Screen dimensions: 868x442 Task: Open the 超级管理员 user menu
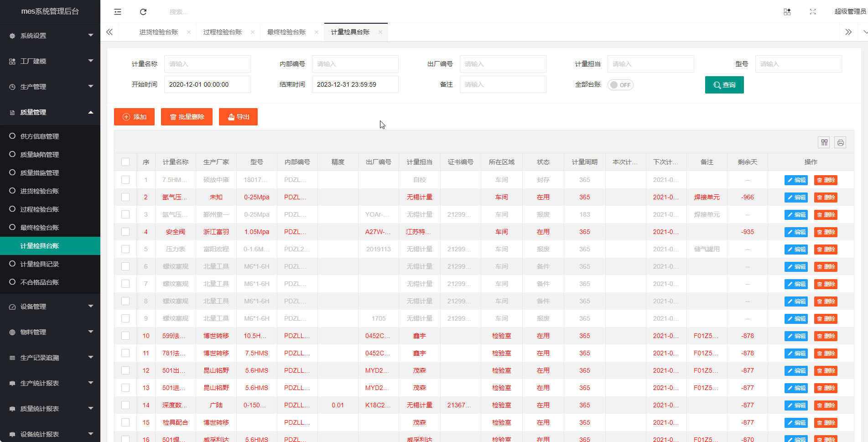850,11
